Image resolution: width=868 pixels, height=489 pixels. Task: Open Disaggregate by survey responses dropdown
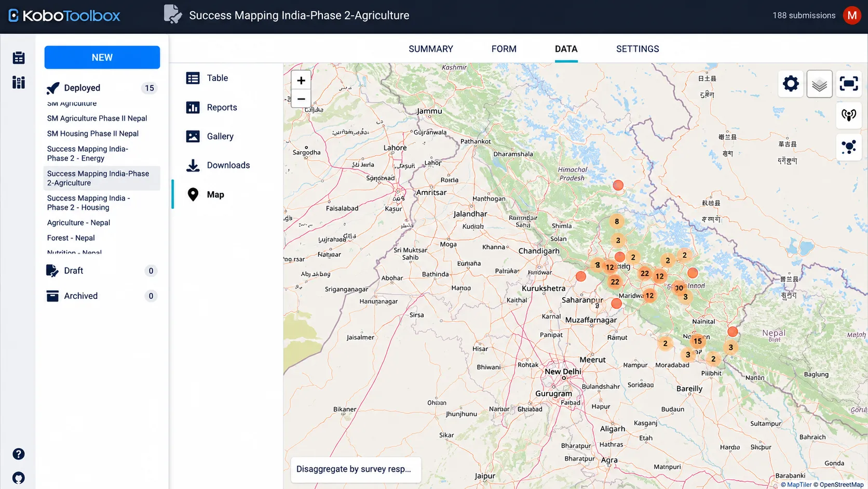(356, 469)
